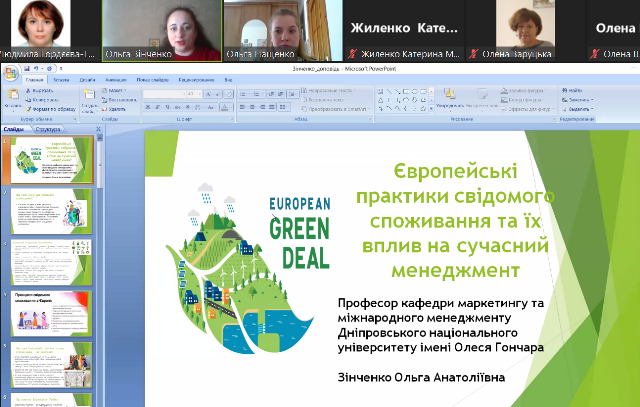Copy the selection with Копировать

[42, 100]
